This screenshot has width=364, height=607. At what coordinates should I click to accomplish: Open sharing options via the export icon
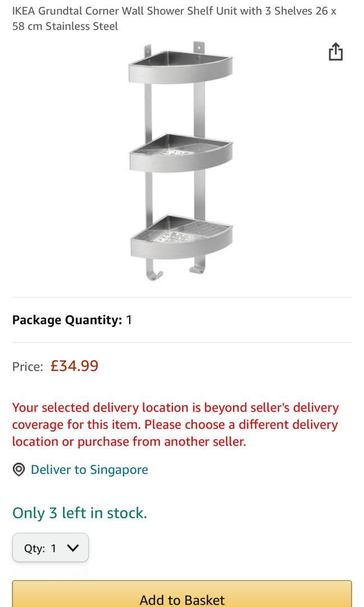[x=335, y=51]
